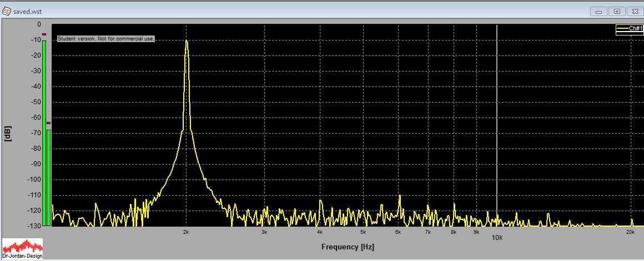Click the 6k frequency axis label
The height and width of the screenshot is (261, 644).
[x=398, y=232]
